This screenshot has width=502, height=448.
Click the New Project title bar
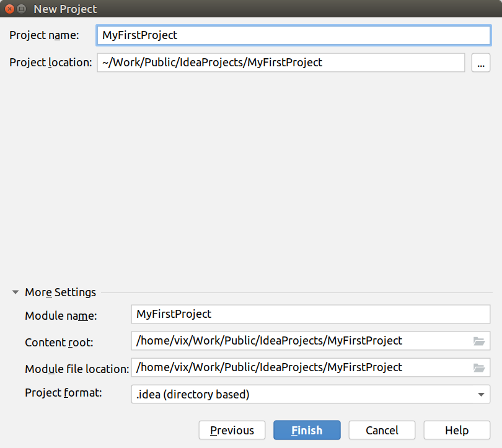pyautogui.click(x=248, y=9)
